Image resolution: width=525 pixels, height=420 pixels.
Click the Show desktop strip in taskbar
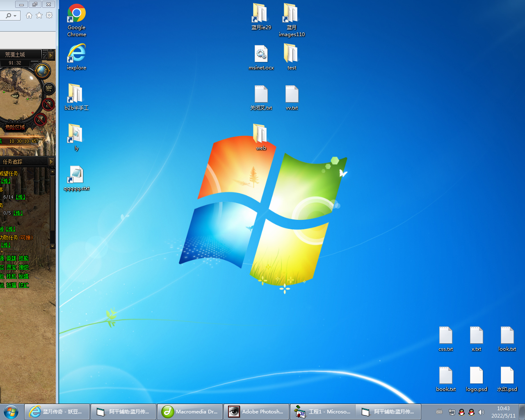click(522, 412)
